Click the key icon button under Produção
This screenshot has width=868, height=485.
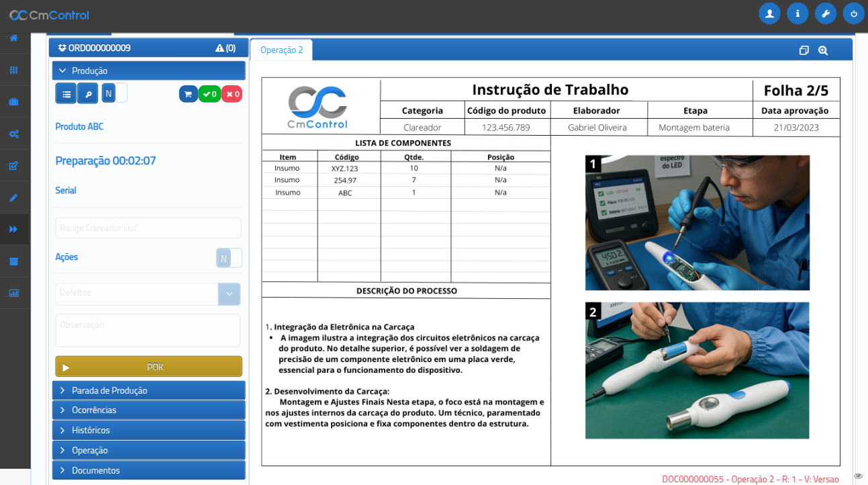(x=88, y=94)
